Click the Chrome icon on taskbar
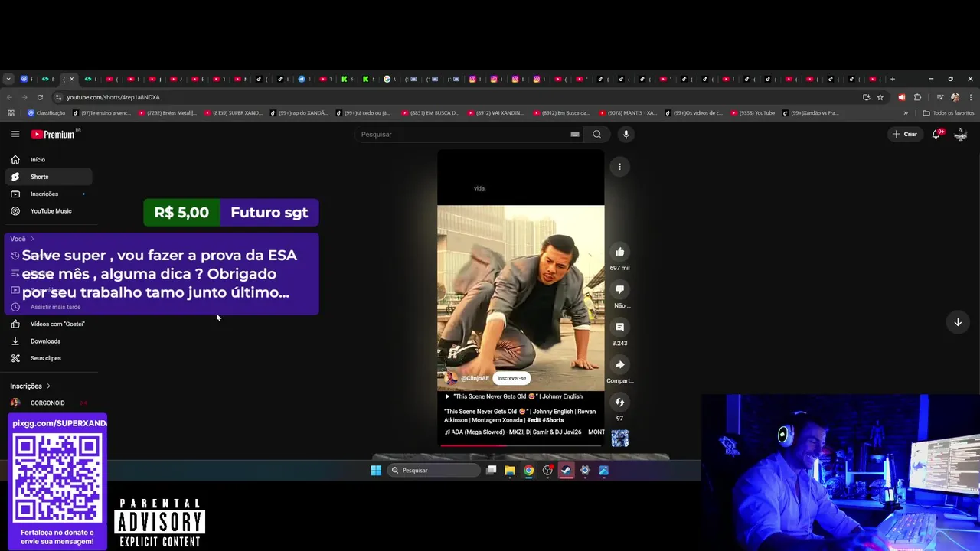This screenshot has height=551, width=980. point(528,471)
